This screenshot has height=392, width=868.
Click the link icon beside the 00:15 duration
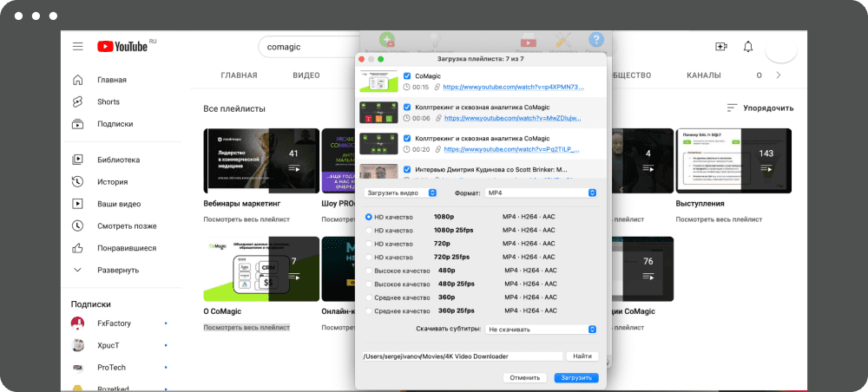tap(437, 88)
